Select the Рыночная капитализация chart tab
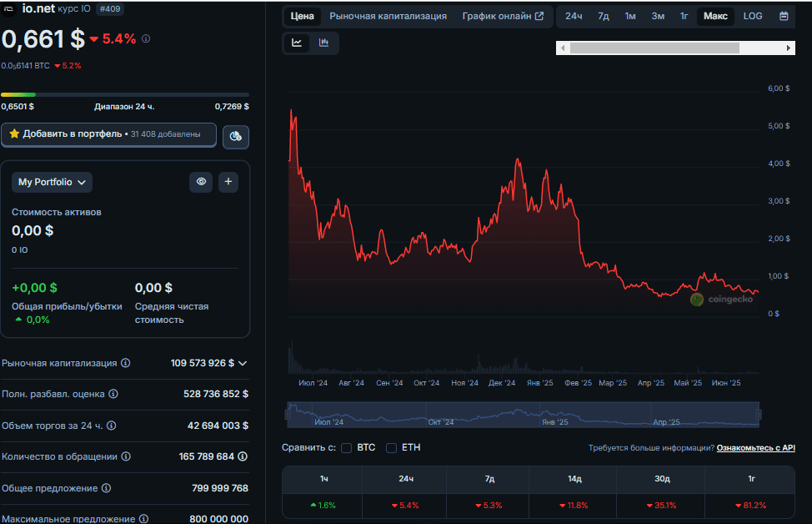Image resolution: width=812 pixels, height=524 pixels. point(388,16)
